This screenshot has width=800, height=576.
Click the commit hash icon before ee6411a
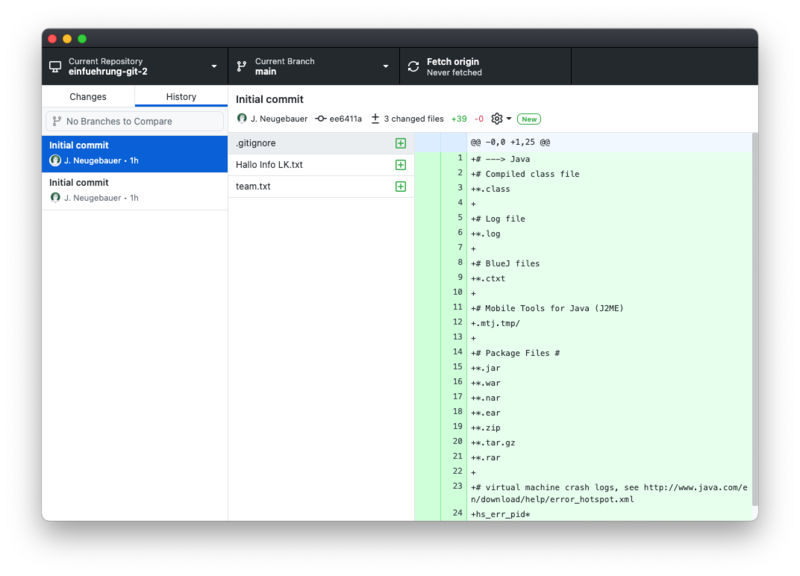[x=320, y=119]
